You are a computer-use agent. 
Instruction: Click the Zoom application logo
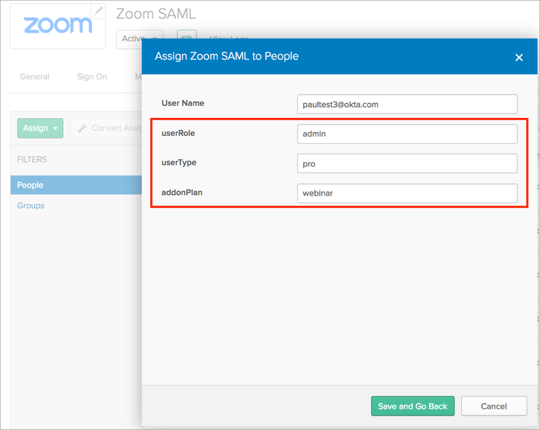click(x=58, y=26)
